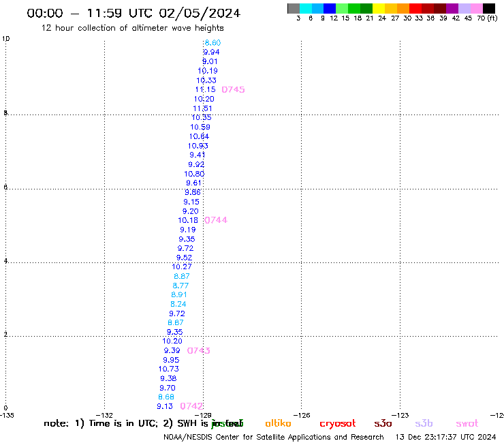The height and width of the screenshot is (443, 504).
Task: Click the 9.61 data value
Action: click(x=194, y=183)
